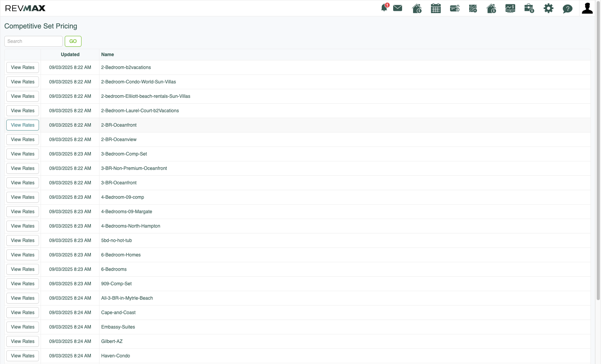View Rates for 6-Bedrooms row
This screenshot has height=364, width=601.
(23, 269)
